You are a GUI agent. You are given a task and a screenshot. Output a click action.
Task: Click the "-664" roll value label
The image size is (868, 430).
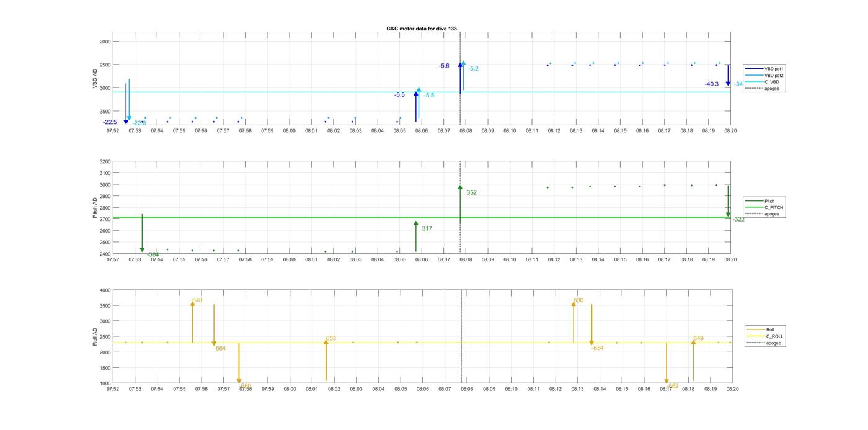[x=219, y=348]
